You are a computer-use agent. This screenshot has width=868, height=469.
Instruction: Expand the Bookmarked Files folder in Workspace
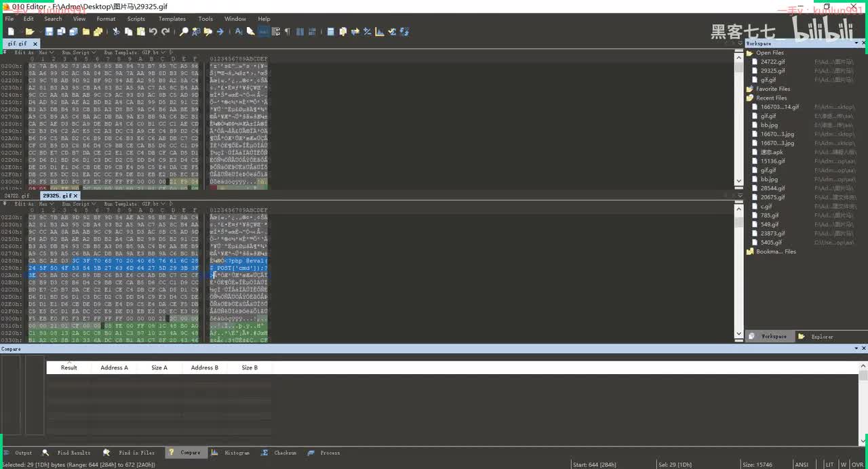tap(750, 251)
